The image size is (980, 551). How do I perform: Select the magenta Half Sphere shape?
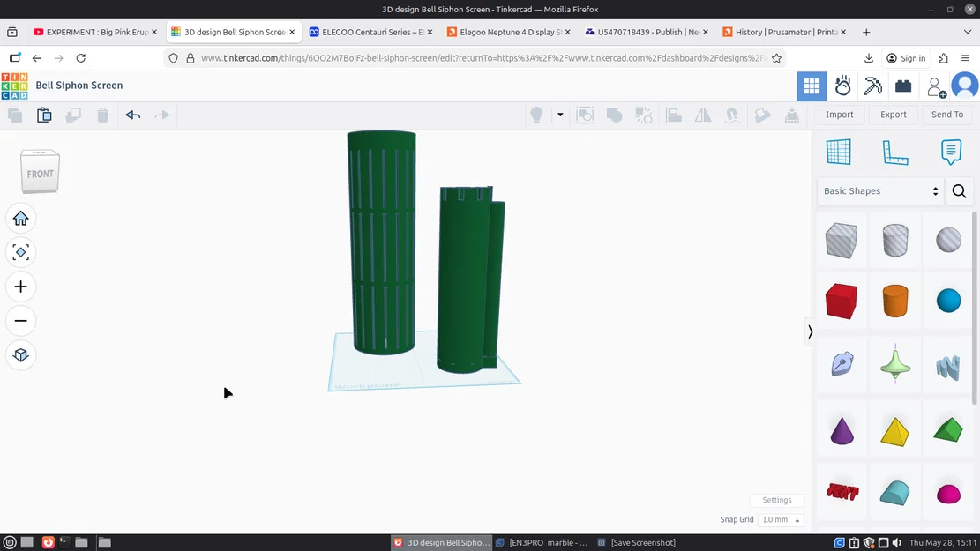948,494
